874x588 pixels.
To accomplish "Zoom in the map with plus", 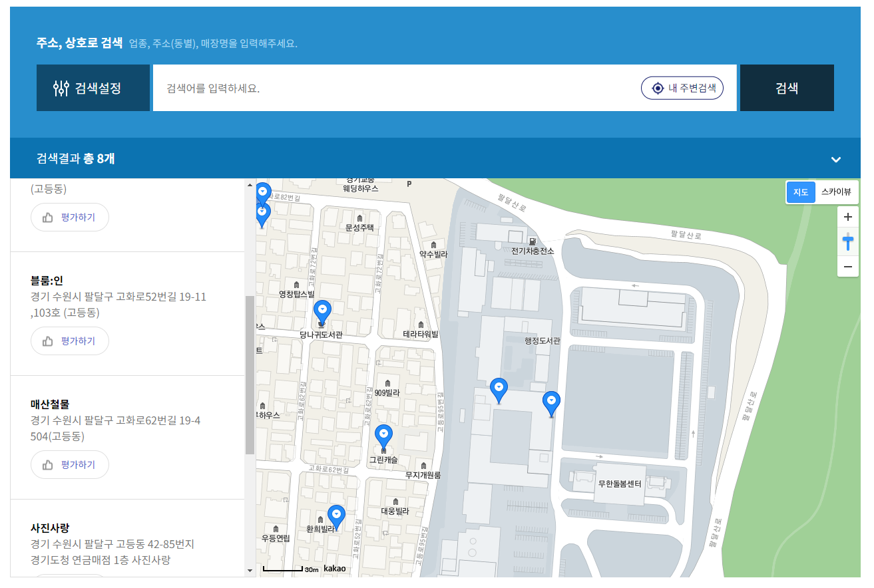I will [x=848, y=217].
